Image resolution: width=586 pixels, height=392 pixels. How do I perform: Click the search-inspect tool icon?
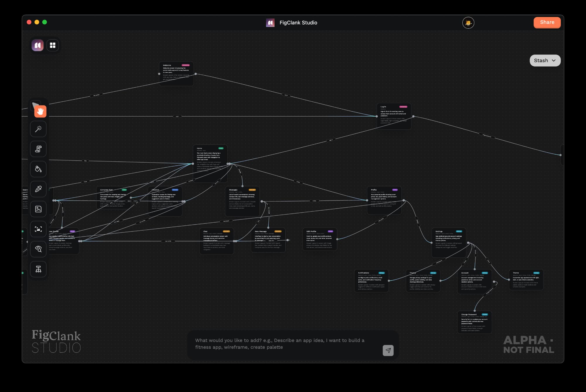coord(38,249)
